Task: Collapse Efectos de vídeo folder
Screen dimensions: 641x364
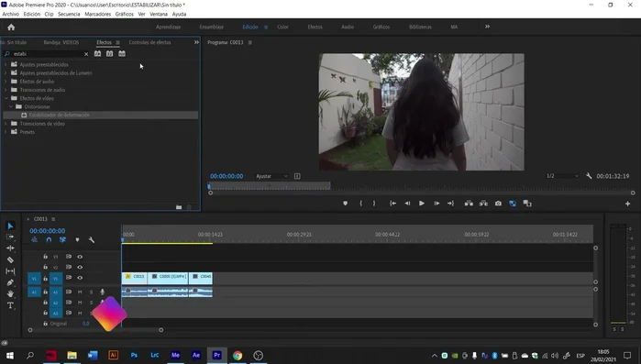Action: point(6,98)
